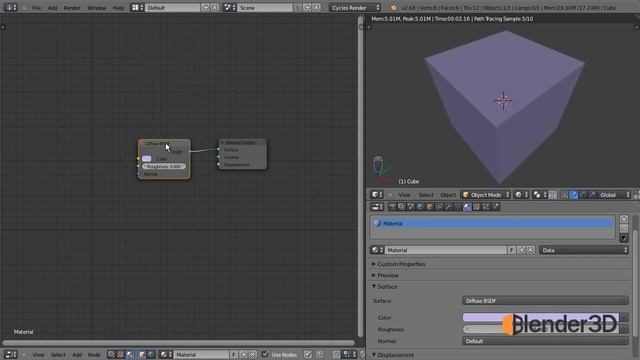Toggle the rotate manipulator
The width and height of the screenshot is (640, 360).
coord(583,195)
